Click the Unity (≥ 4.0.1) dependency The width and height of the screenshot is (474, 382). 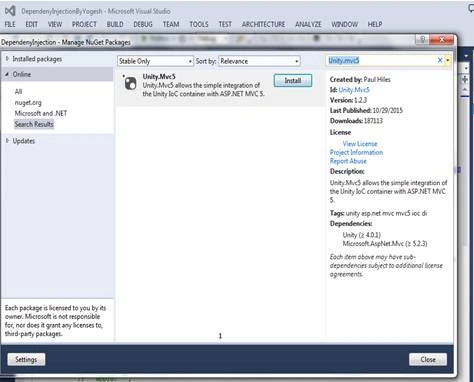pyautogui.click(x=361, y=235)
